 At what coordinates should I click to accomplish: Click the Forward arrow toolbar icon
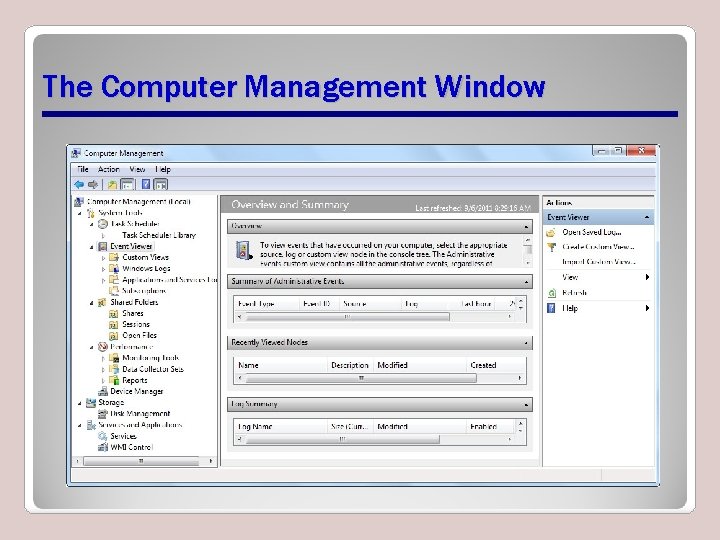[93, 185]
